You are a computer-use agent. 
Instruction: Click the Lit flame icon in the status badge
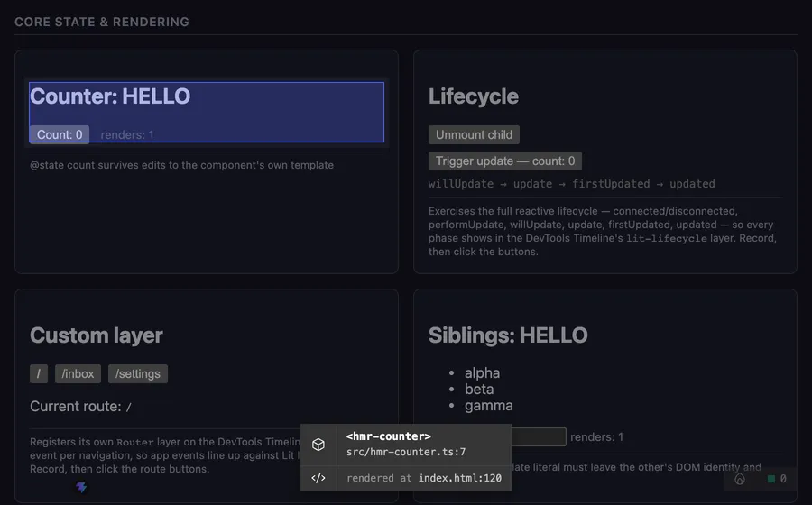[740, 479]
